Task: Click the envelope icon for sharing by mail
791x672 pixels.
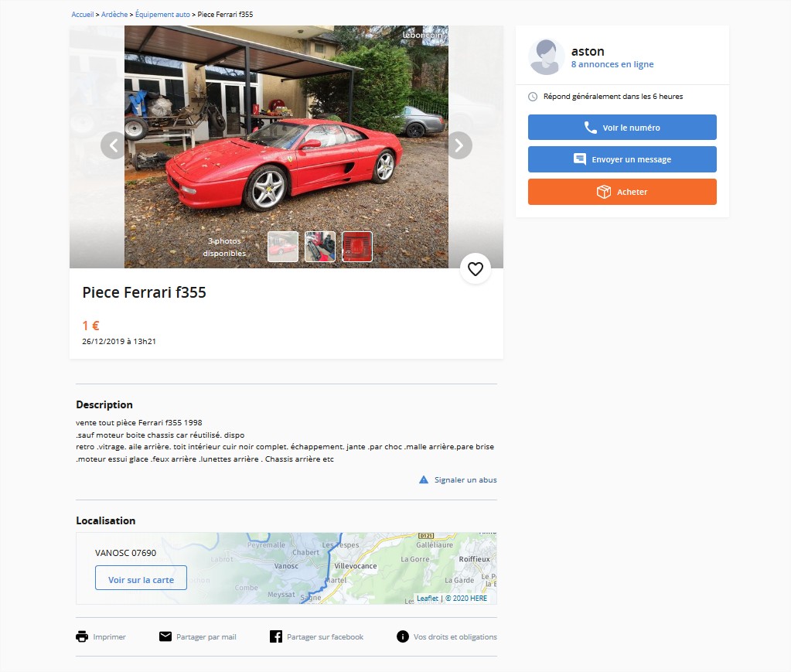Action: 165,636
